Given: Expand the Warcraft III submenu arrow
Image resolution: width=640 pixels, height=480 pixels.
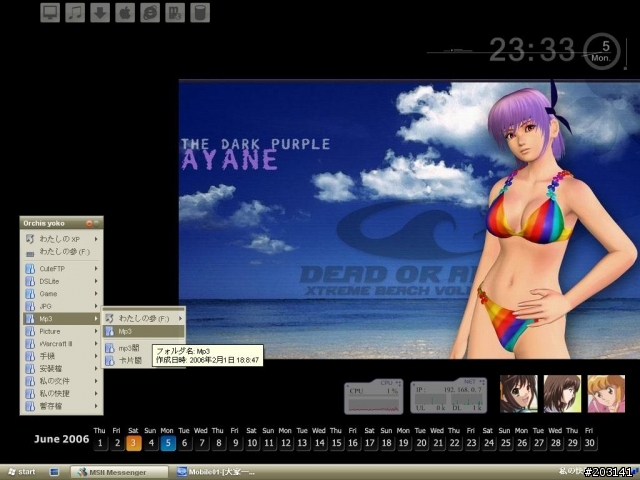Looking at the screenshot, I should click(x=96, y=344).
